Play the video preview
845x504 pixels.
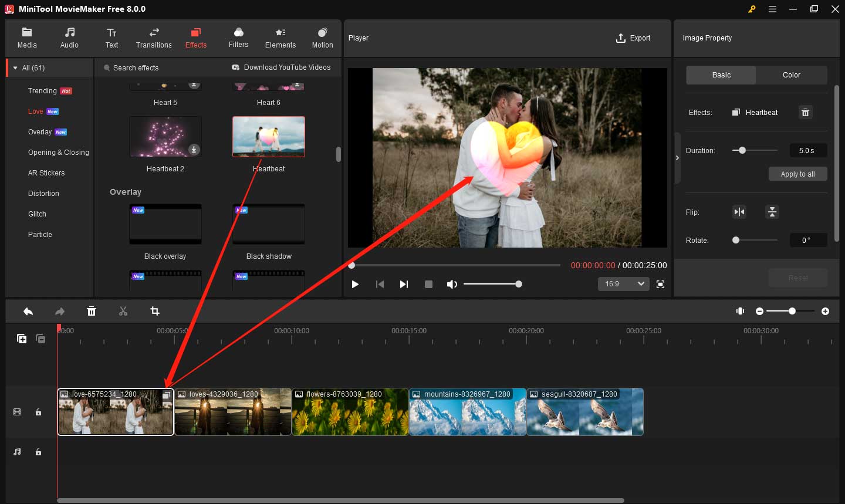355,284
